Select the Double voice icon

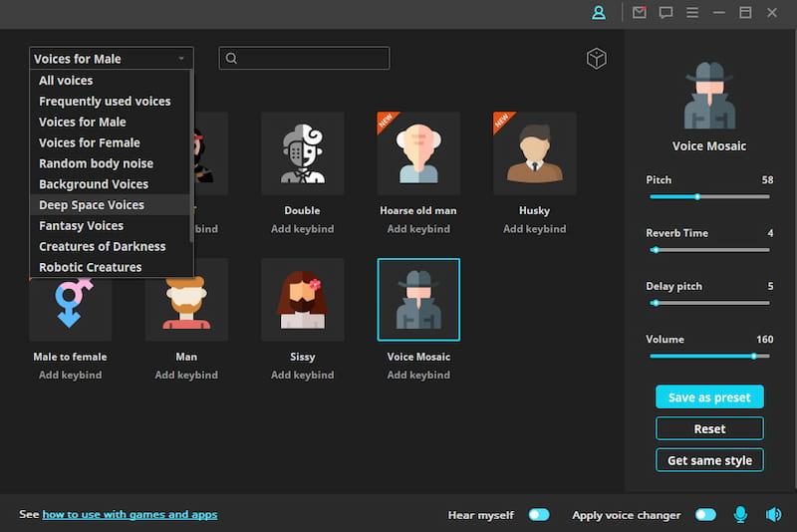coord(303,153)
